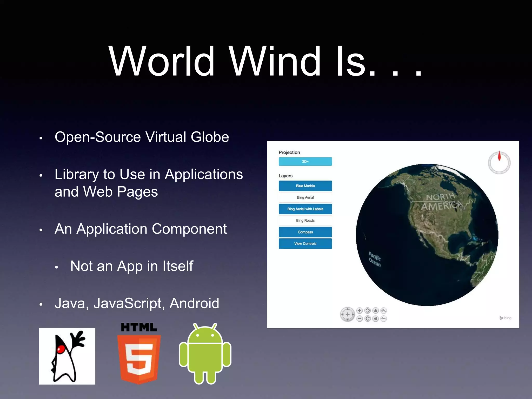Viewport: 532px width, 399px height.
Task: Rotate the globe heading counterclockwise
Action: coord(368,310)
